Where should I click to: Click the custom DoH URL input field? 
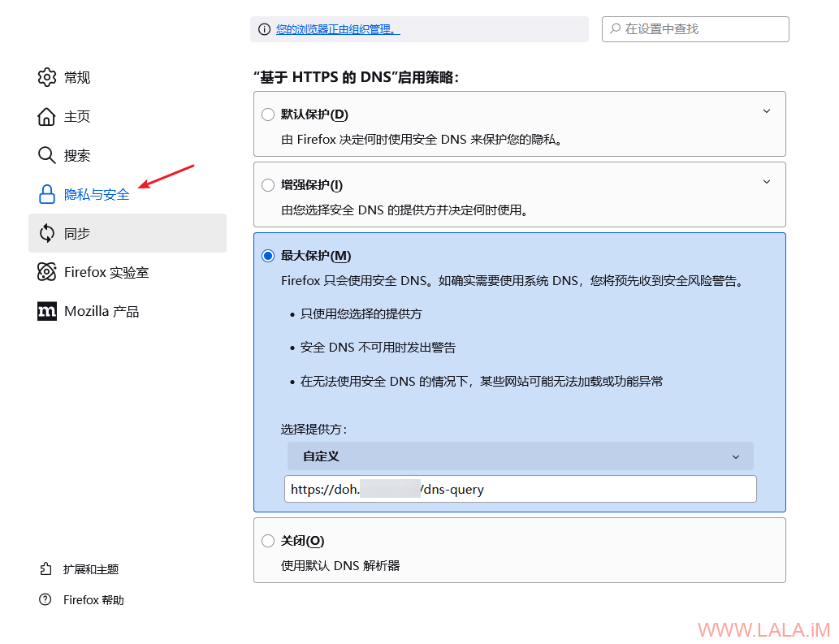pyautogui.click(x=520, y=489)
